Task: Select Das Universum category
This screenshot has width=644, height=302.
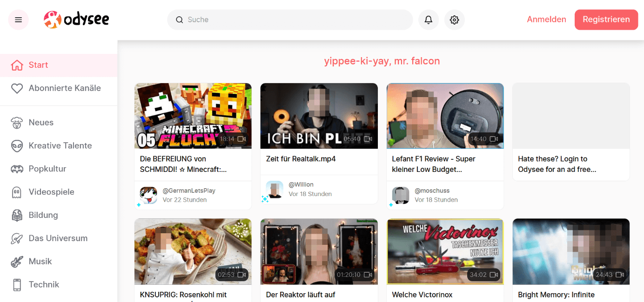Action: 59,238
